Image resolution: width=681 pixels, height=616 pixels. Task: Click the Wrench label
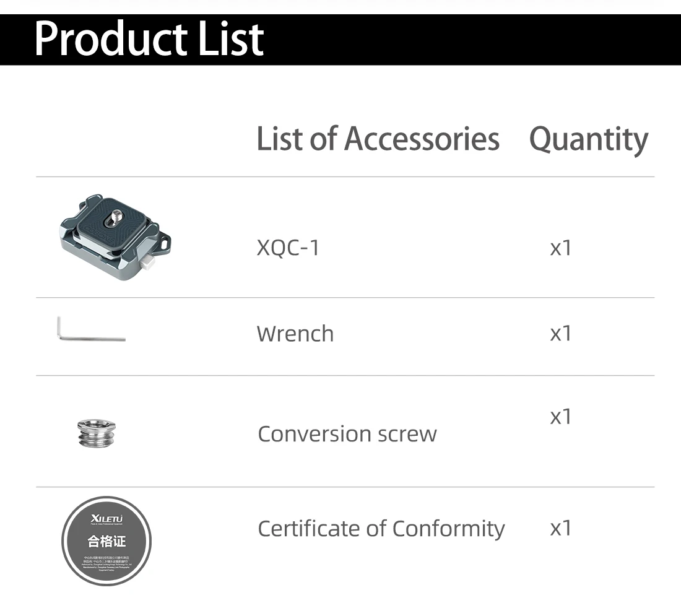point(295,334)
